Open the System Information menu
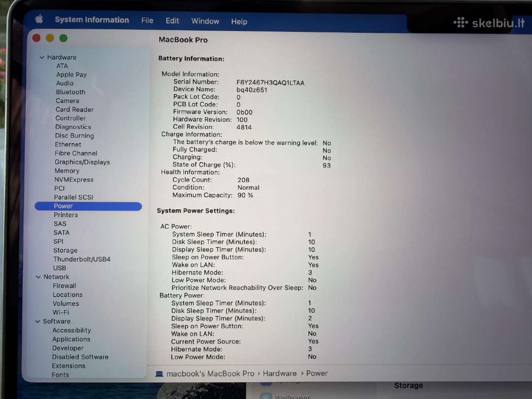Screen dimensions: 532x399 tap(92, 20)
